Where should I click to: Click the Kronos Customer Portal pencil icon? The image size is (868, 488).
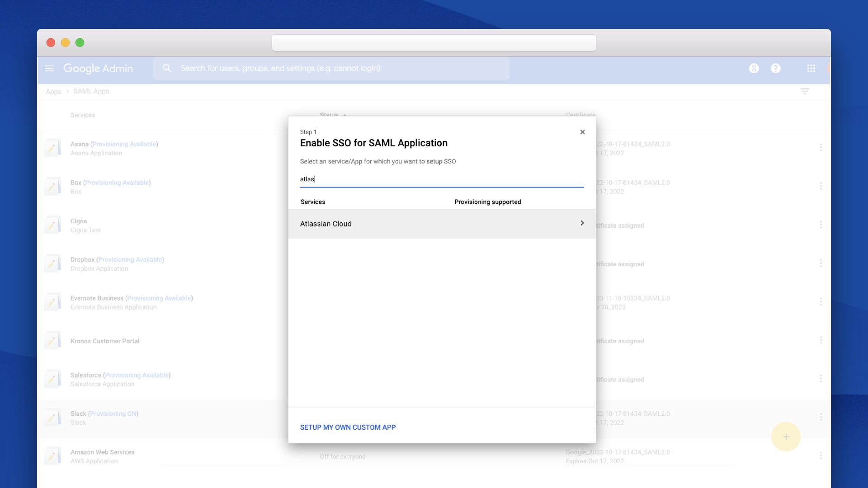[52, 341]
